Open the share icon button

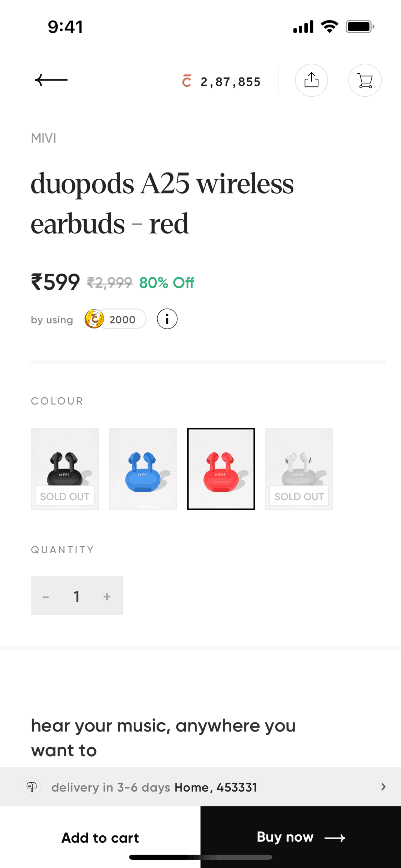[x=312, y=80]
